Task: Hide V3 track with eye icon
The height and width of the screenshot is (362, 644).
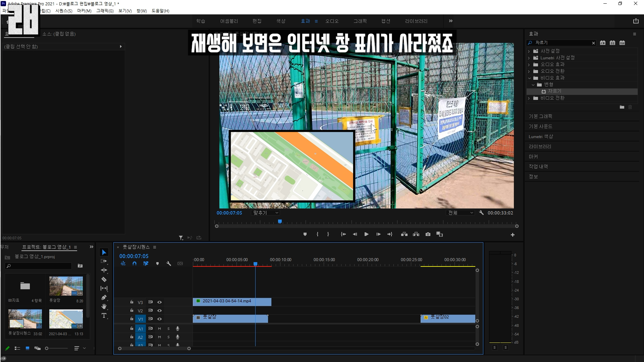Action: [x=160, y=302]
